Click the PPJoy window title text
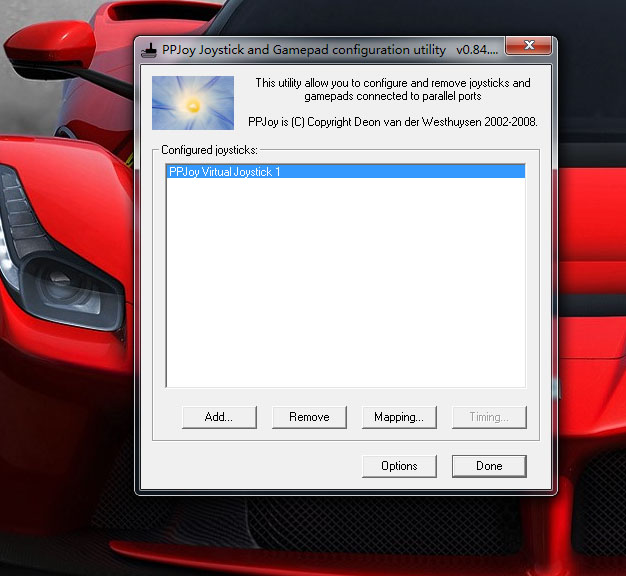The image size is (626, 576). click(330, 50)
